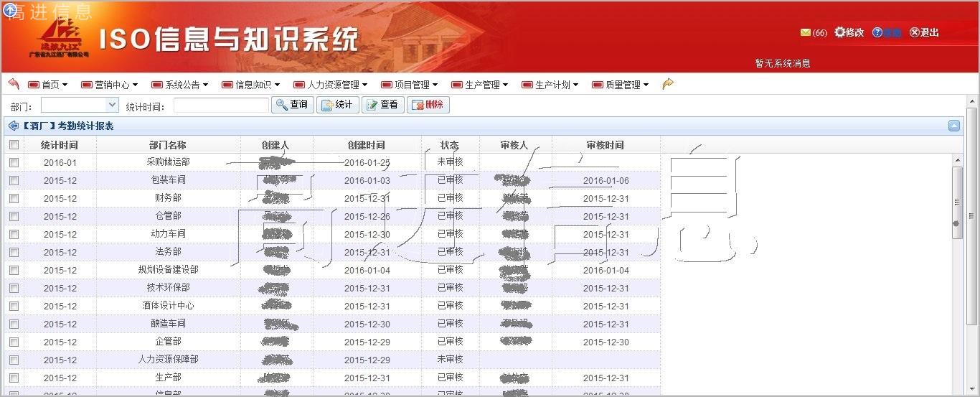Click the 查询 search button

tap(291, 105)
